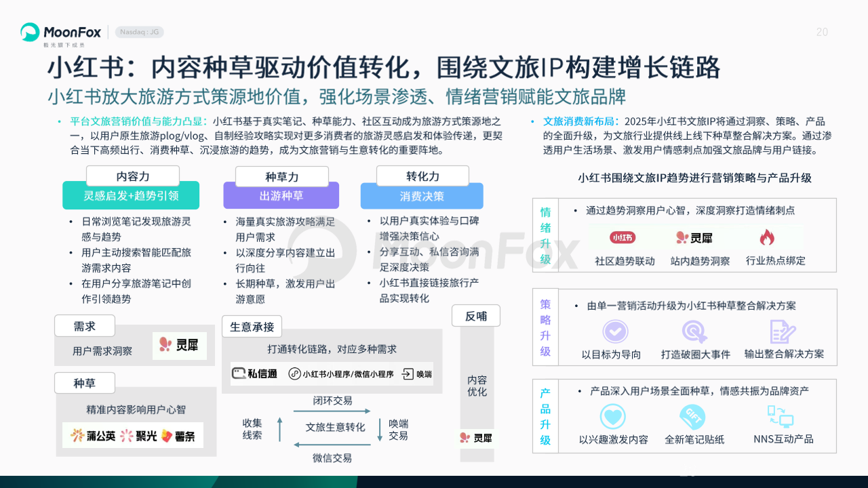Click the 文旅生意转化 center text
The height and width of the screenshot is (488, 868).
336,427
